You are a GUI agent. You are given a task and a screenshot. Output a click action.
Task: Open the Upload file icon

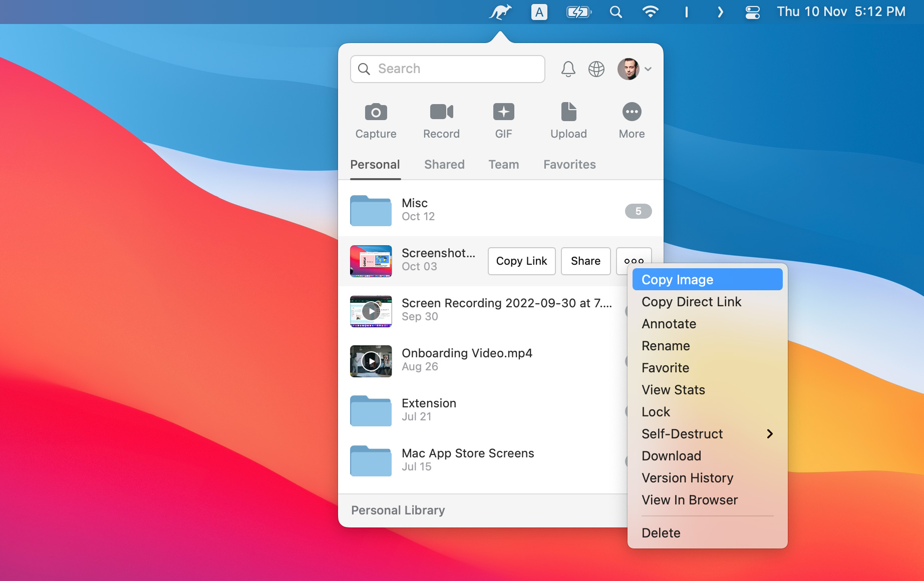click(x=568, y=112)
